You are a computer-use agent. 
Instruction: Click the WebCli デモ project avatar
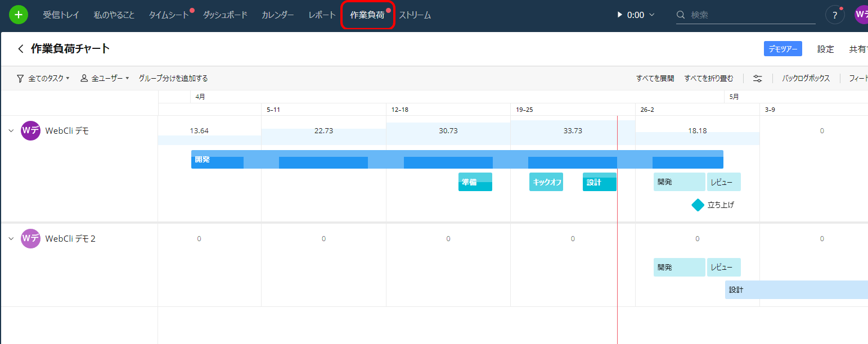click(30, 130)
